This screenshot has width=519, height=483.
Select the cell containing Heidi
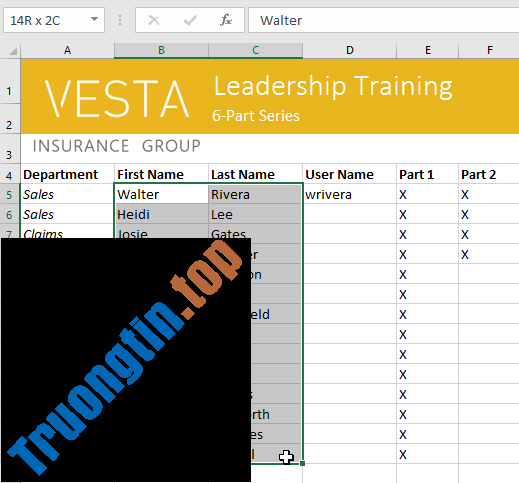tap(161, 214)
